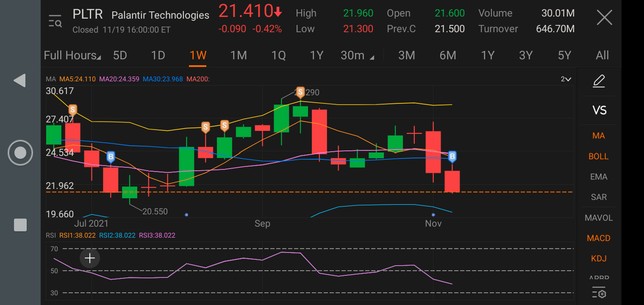Close the PLTR chart view
This screenshot has width=644, height=305.
coord(604,18)
